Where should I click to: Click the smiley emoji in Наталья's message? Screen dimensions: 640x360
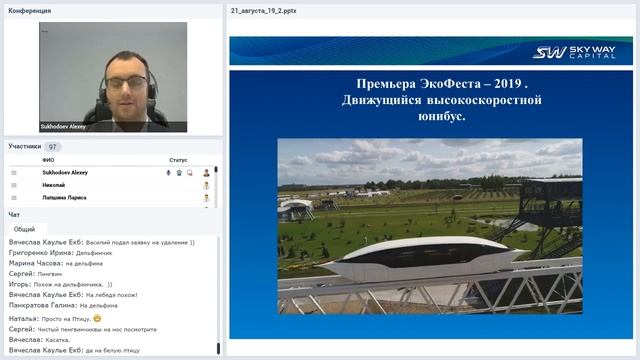pos(97,318)
